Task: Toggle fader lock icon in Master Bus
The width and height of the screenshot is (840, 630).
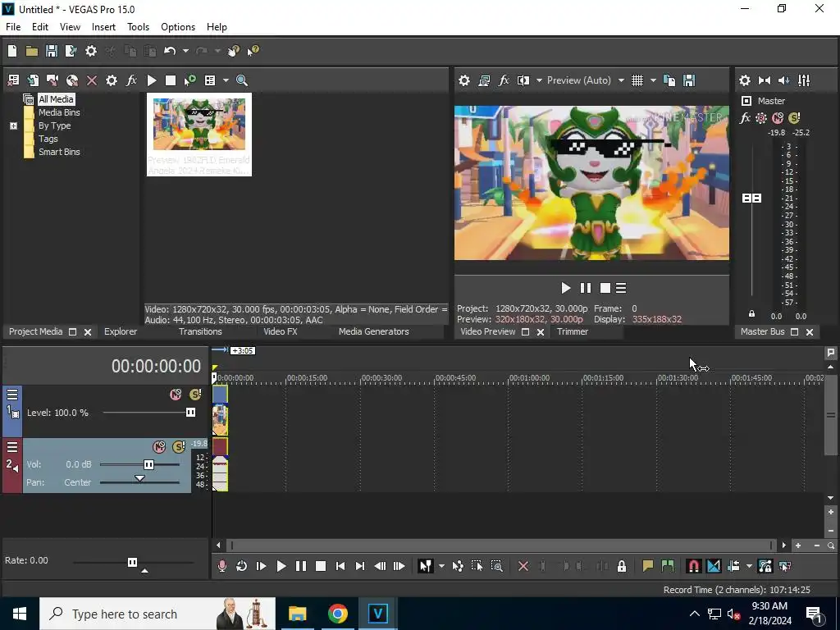Action: tap(751, 314)
